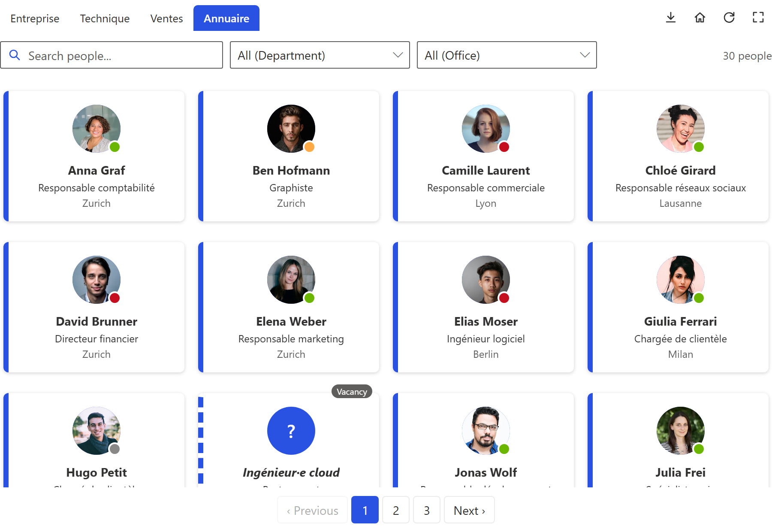Click the Ingénieur·e cloud title
Image resolution: width=772 pixels, height=532 pixels.
coord(291,472)
